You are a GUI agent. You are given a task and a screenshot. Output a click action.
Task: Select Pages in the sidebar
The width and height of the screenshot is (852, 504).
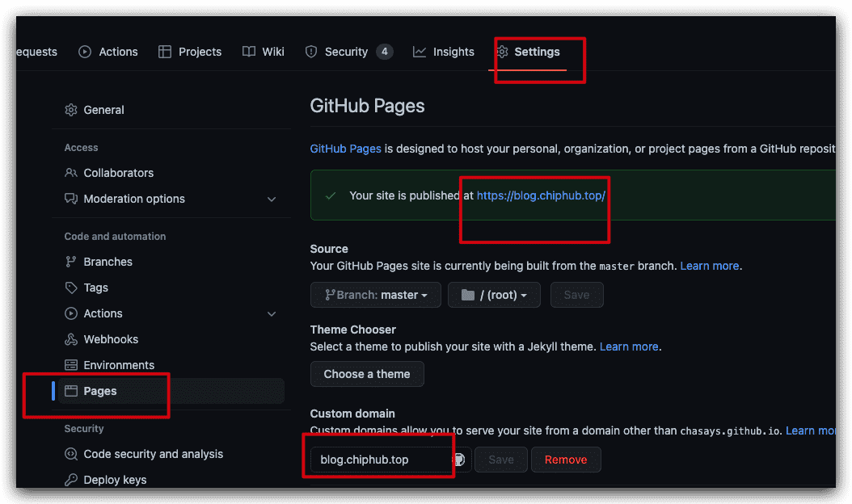[x=171, y=391]
